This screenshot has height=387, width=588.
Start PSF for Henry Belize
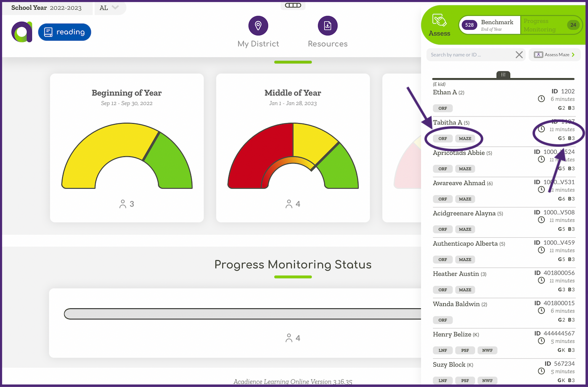(x=465, y=350)
